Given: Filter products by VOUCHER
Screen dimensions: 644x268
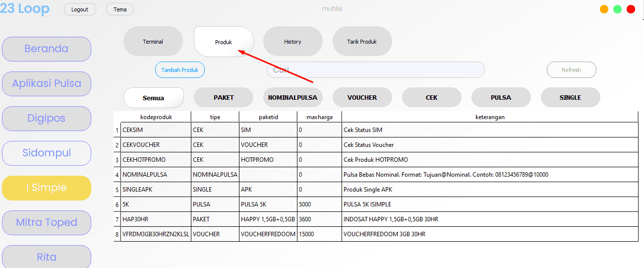Looking at the screenshot, I should pos(362,98).
